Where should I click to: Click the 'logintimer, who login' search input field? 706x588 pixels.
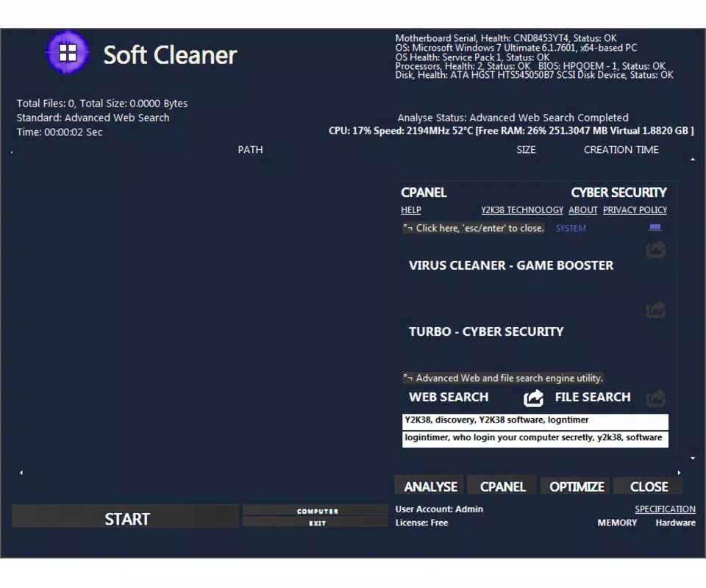click(x=535, y=439)
